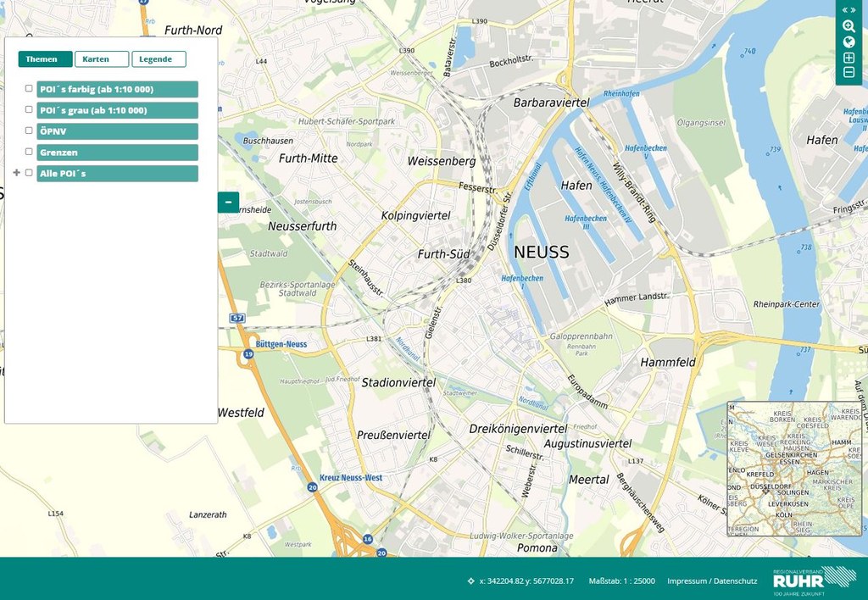Click junction 20 marker at Kreuz Neuss-West
Screen dimensions: 868x600
pyautogui.click(x=313, y=487)
